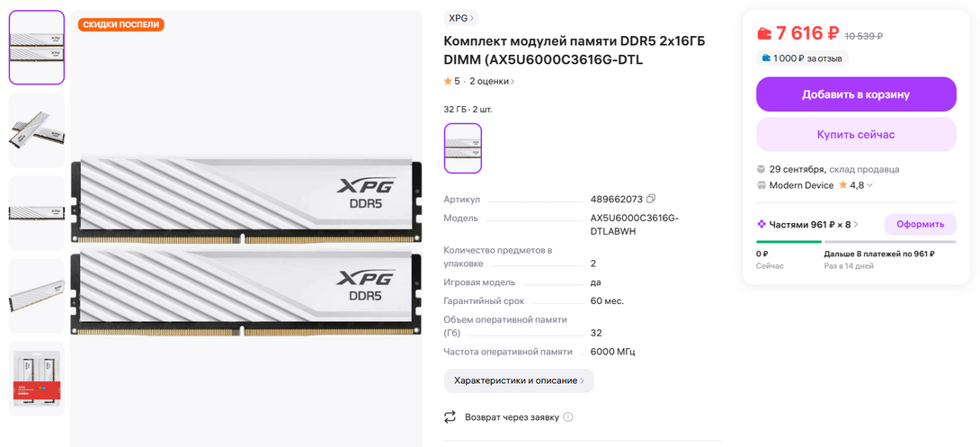The width and height of the screenshot is (980, 447).
Task: Expand the 2 оценки reviews link
Action: pyautogui.click(x=493, y=81)
